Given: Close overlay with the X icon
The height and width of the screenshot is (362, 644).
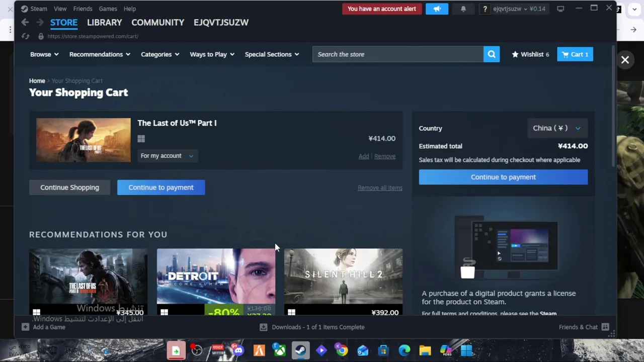Looking at the screenshot, I should pyautogui.click(x=625, y=60).
